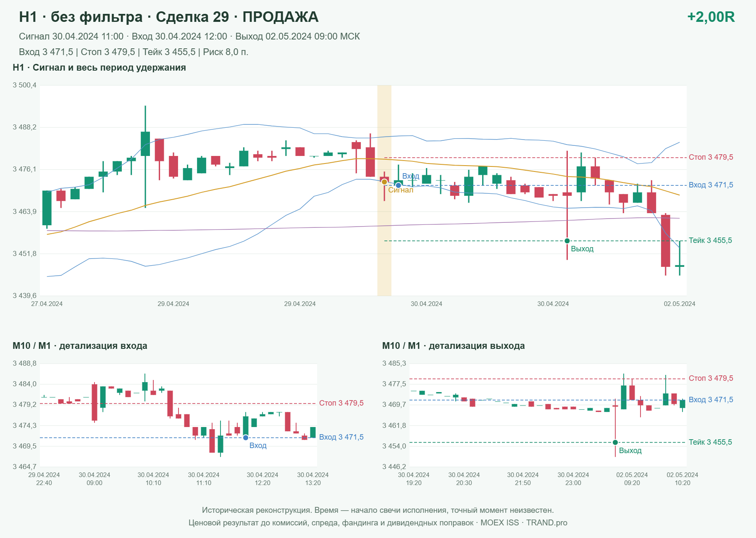Click the x-axis date 02.05.2024 on the main chart
This screenshot has width=756, height=538.
click(x=679, y=304)
